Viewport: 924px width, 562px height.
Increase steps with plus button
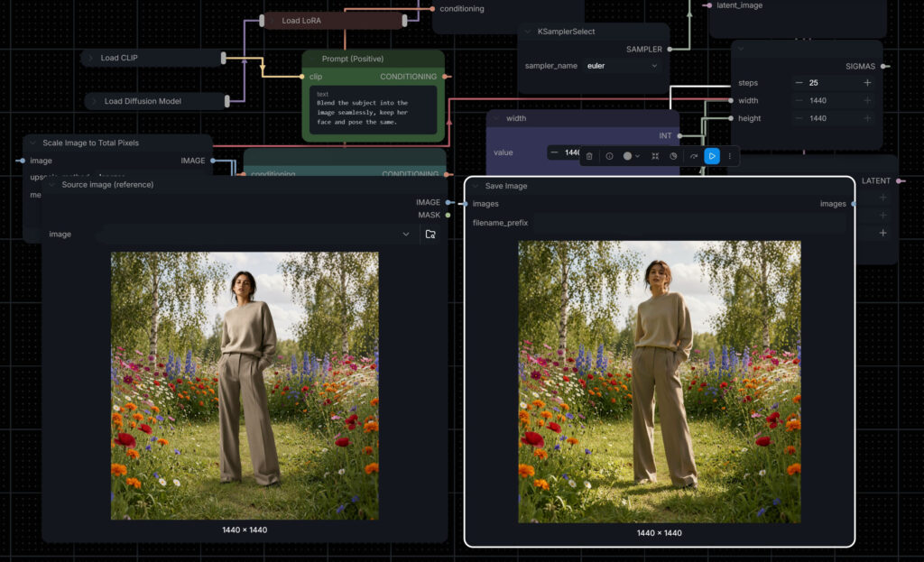867,83
